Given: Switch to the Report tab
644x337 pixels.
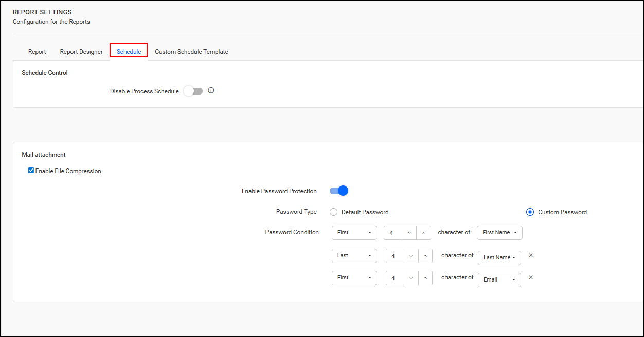Looking at the screenshot, I should (x=37, y=51).
